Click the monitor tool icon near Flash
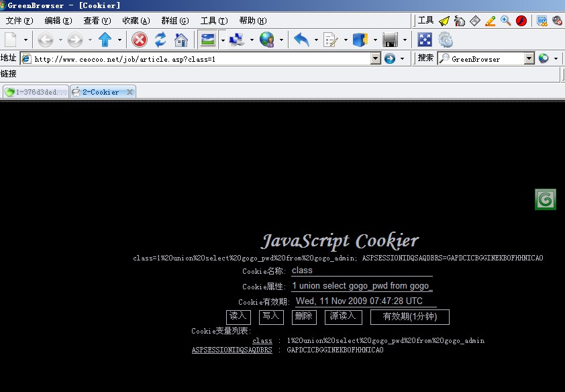 [542, 21]
